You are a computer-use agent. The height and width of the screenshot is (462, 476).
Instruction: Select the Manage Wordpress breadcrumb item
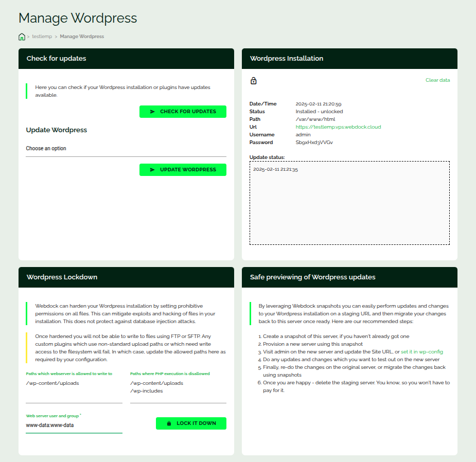[x=82, y=37]
